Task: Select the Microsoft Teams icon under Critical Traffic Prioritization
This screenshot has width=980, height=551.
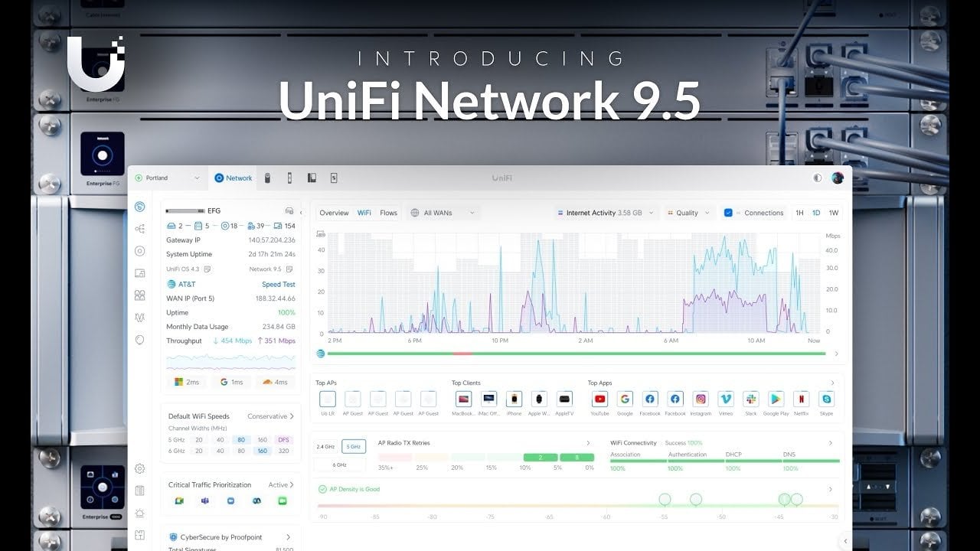Action: 205,501
